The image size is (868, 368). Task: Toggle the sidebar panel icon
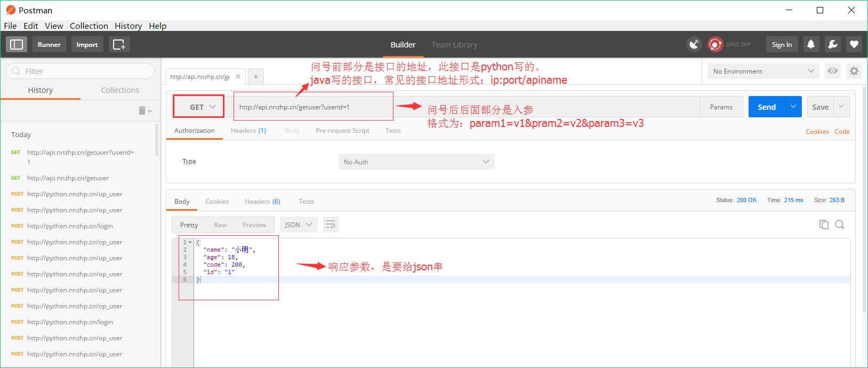[x=17, y=44]
